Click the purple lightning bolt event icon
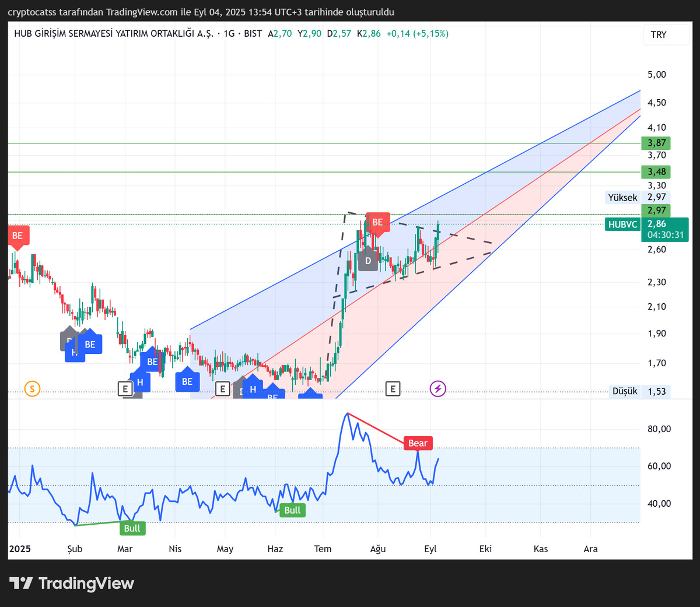 pos(437,388)
